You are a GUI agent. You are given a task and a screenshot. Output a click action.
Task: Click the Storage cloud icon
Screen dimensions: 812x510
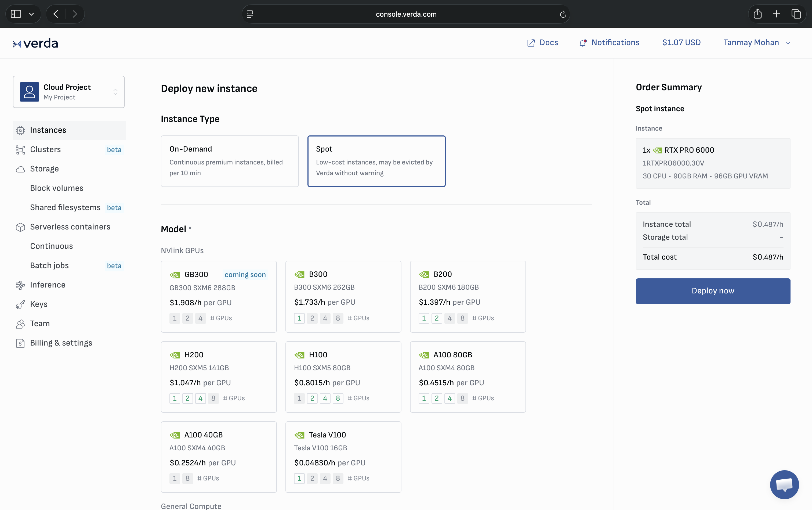pos(20,169)
